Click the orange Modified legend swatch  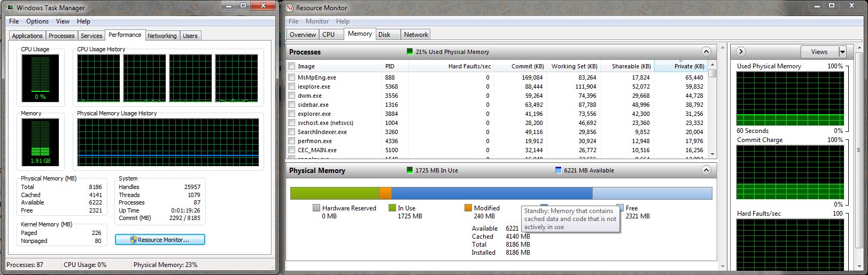(468, 208)
